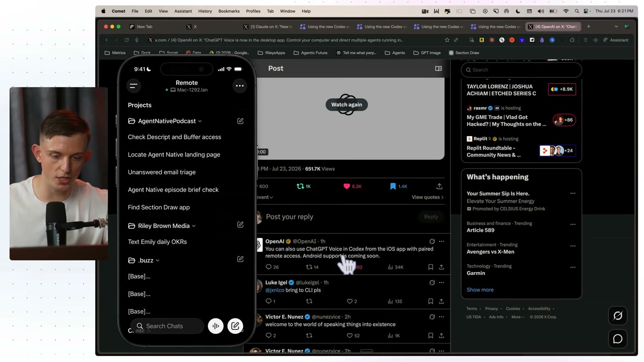Image resolution: width=644 pixels, height=362 pixels.
Task: Toggle the bookmark showing 1.4K on main post
Action: pyautogui.click(x=398, y=186)
